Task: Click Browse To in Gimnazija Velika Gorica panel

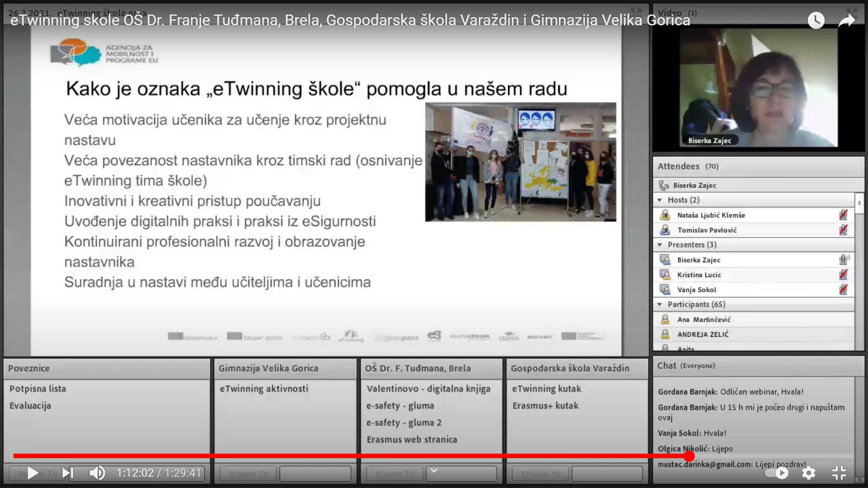Action: pos(249,474)
